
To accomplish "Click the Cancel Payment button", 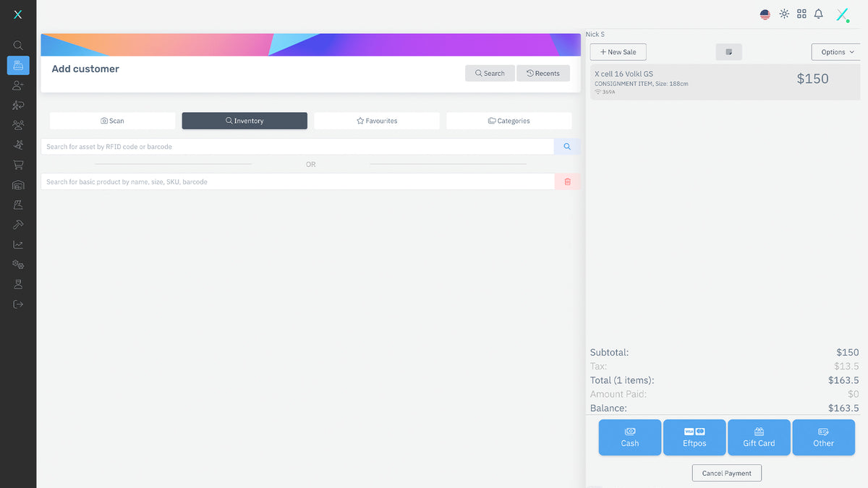I will (726, 473).
